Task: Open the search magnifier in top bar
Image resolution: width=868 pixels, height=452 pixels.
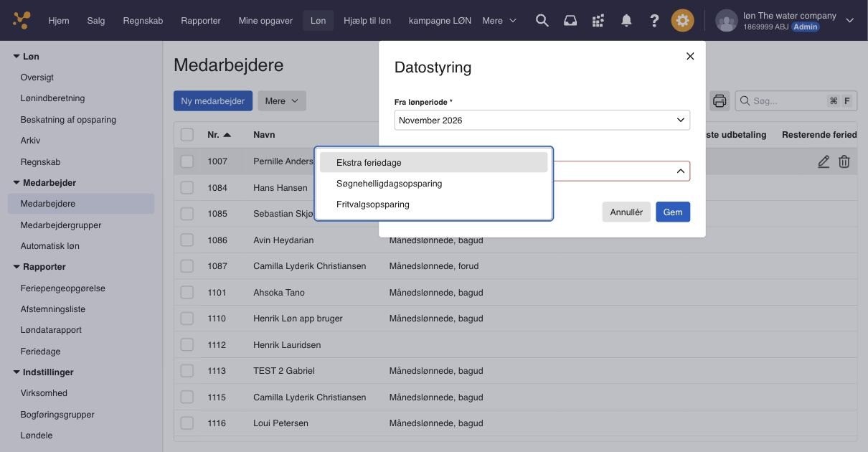Action: [x=542, y=21]
